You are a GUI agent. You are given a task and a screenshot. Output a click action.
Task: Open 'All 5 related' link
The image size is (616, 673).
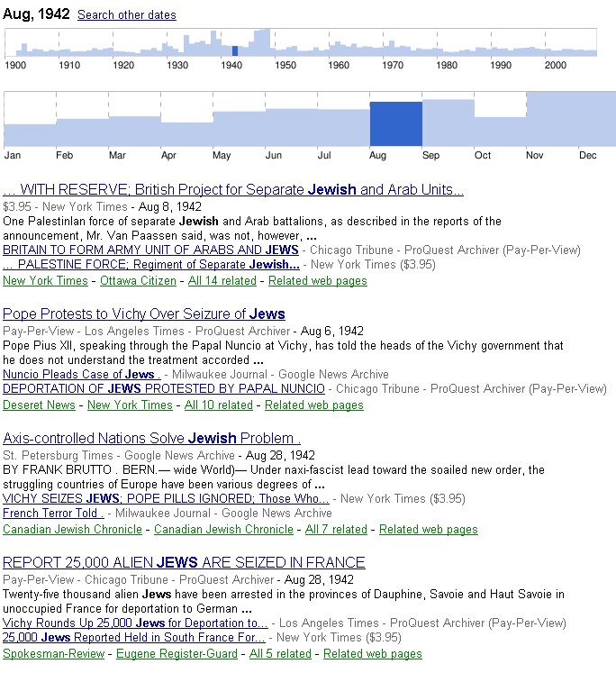click(280, 654)
